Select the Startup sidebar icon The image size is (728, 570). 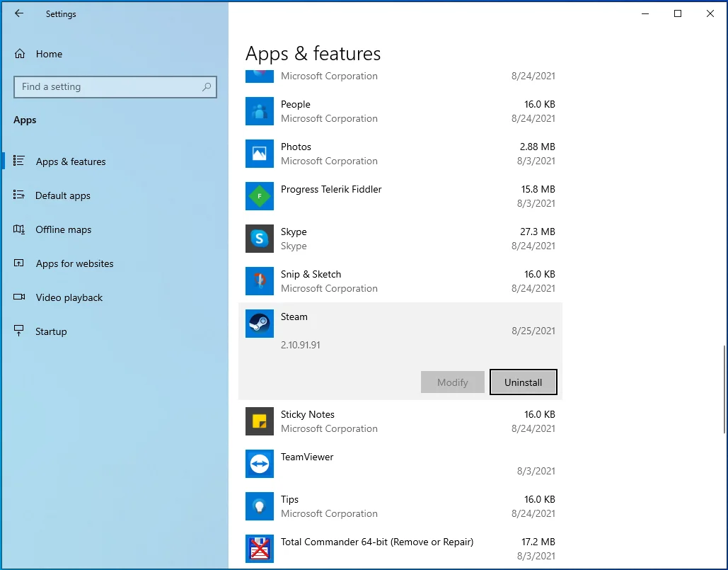pos(18,331)
